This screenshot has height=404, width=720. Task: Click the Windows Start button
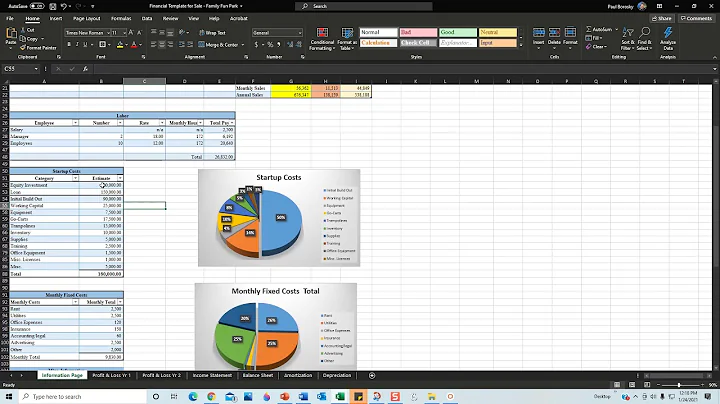(x=9, y=397)
